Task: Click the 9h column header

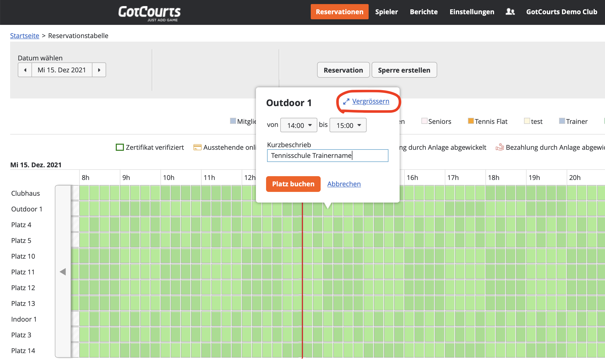Action: point(126,177)
